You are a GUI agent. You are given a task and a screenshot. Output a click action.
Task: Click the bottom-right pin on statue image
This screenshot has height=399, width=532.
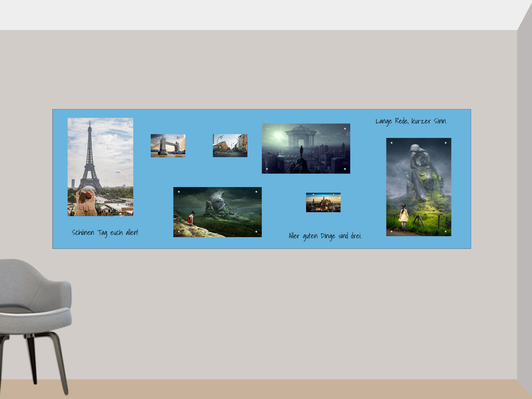446,231
